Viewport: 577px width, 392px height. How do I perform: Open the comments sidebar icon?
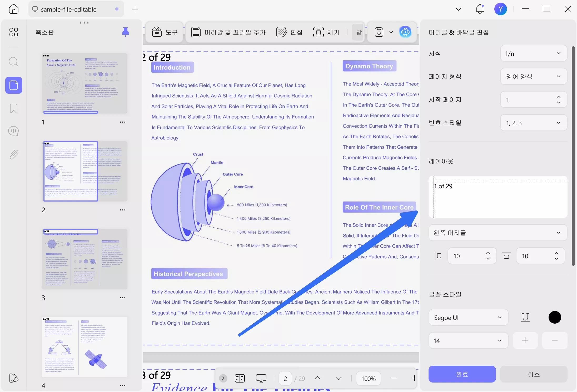click(14, 131)
